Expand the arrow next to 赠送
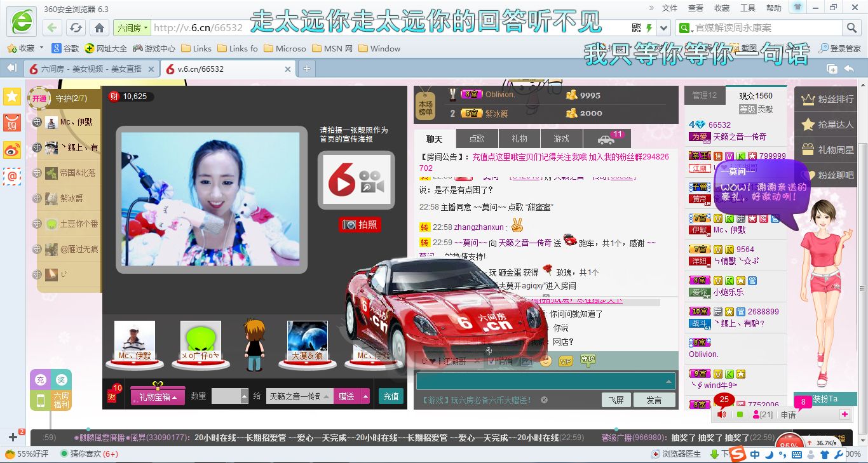Screen dimensions: 868x463 pyautogui.click(x=365, y=396)
